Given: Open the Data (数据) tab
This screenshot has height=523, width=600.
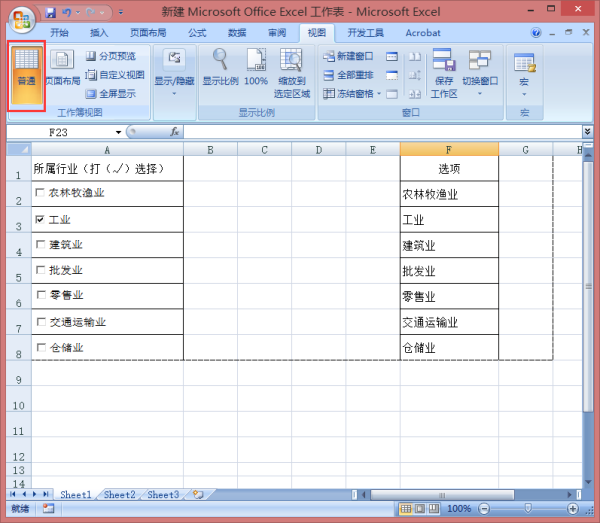Looking at the screenshot, I should [237, 33].
